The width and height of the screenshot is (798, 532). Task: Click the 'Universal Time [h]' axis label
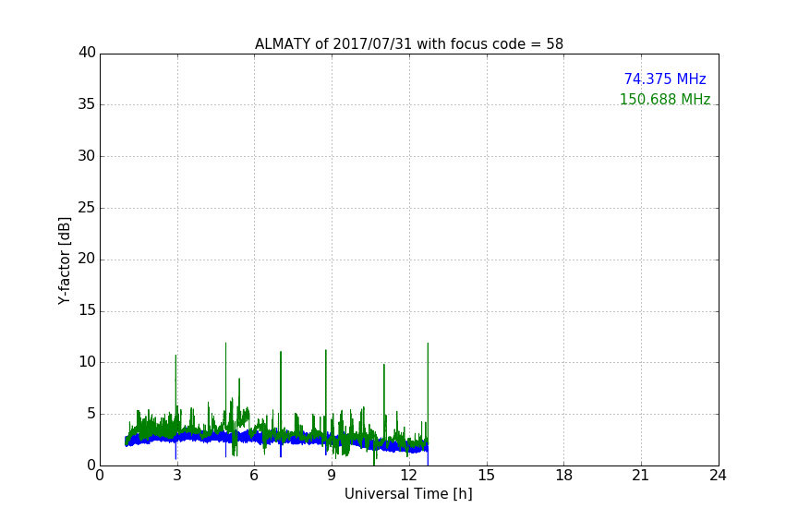coord(408,494)
